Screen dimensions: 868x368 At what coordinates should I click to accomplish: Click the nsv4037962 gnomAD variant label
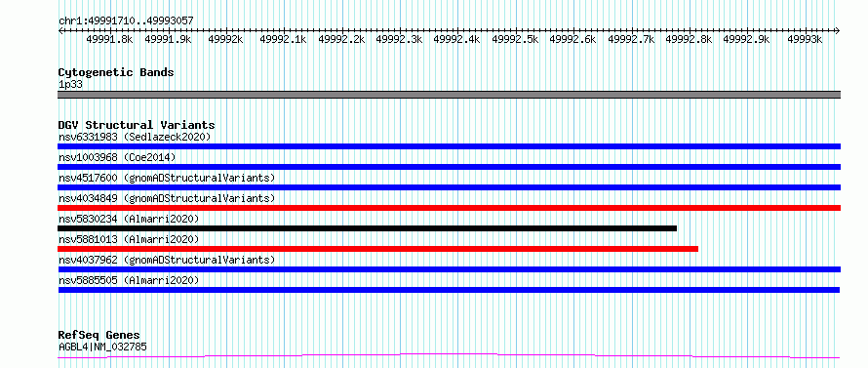(x=167, y=260)
